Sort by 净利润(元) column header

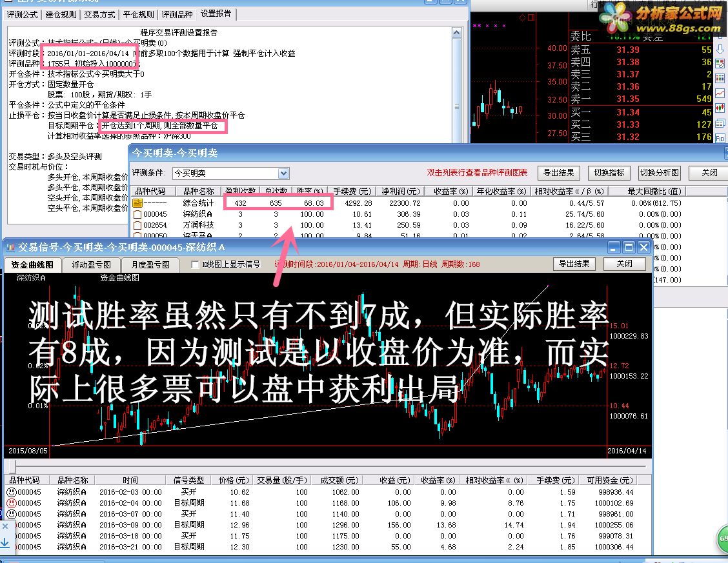(x=401, y=191)
